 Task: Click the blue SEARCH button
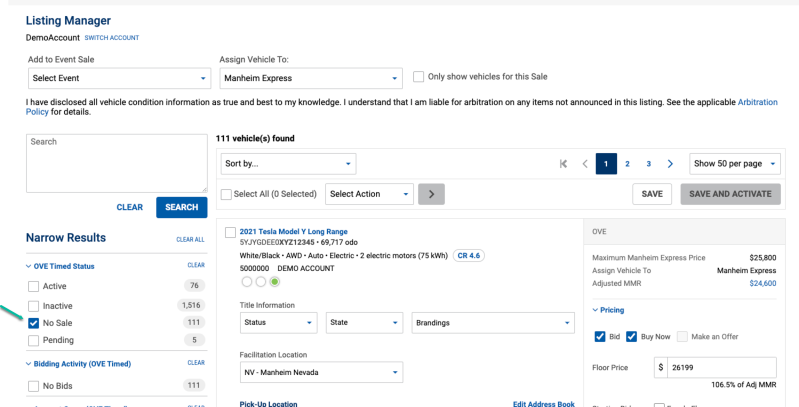tap(181, 207)
